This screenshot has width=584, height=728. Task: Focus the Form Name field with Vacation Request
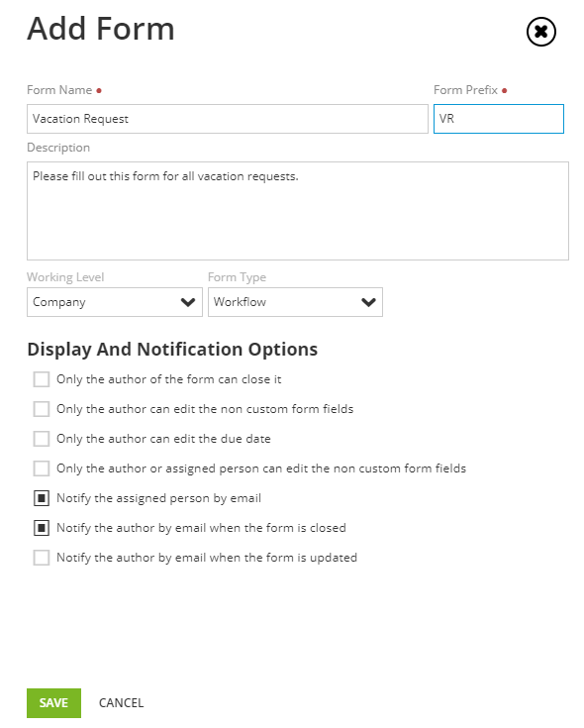[228, 119]
